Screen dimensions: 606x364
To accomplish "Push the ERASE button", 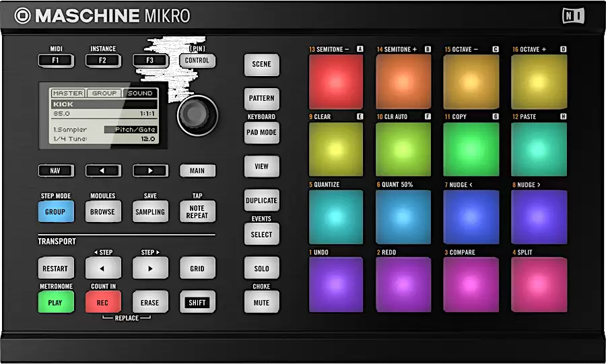I will click(150, 303).
